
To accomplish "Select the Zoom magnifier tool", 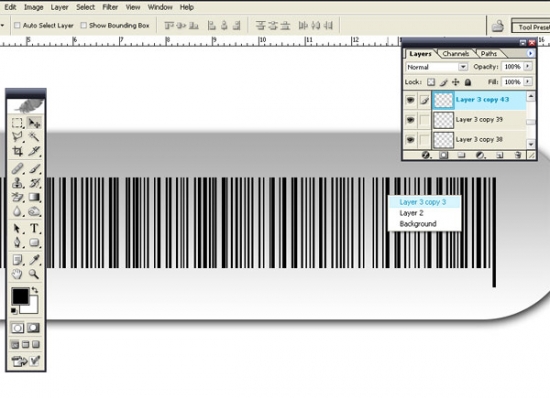I will [34, 274].
